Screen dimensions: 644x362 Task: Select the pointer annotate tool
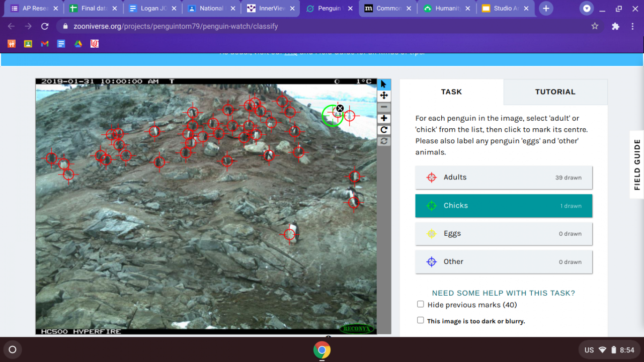point(384,84)
